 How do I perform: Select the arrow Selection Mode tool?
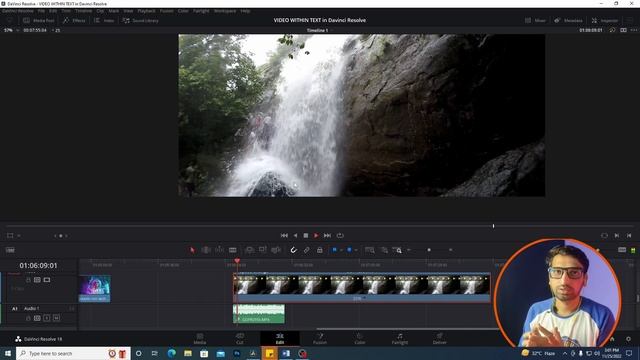pyautogui.click(x=192, y=250)
